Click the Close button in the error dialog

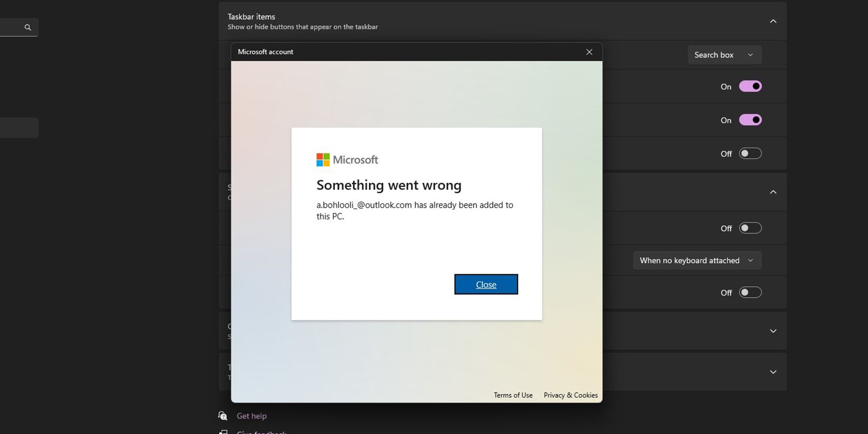pyautogui.click(x=486, y=284)
